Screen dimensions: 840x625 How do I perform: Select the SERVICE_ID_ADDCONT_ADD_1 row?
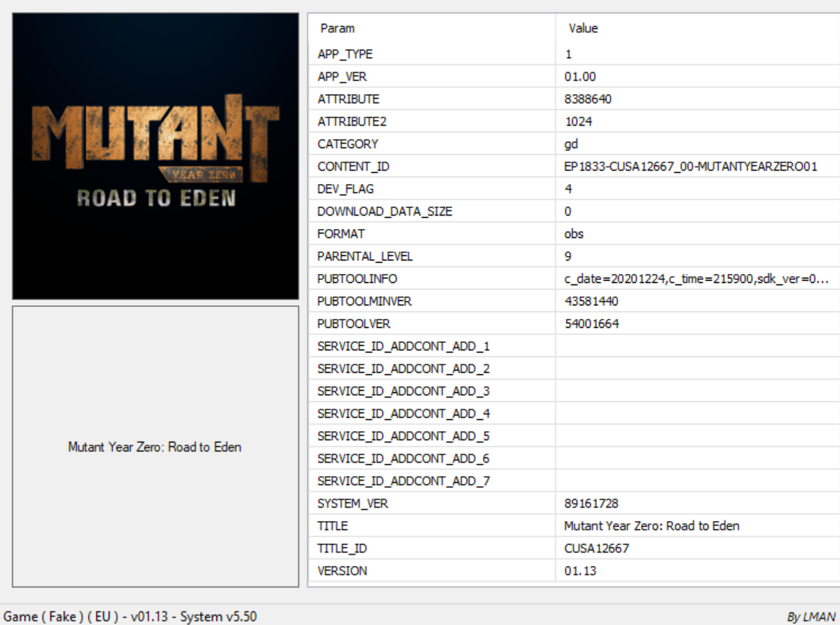coord(574,347)
